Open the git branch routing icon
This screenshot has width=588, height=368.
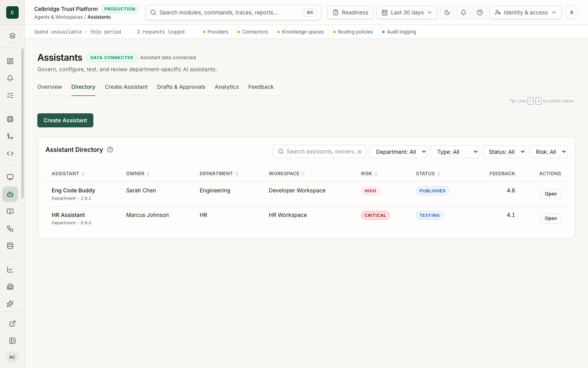coord(10,136)
